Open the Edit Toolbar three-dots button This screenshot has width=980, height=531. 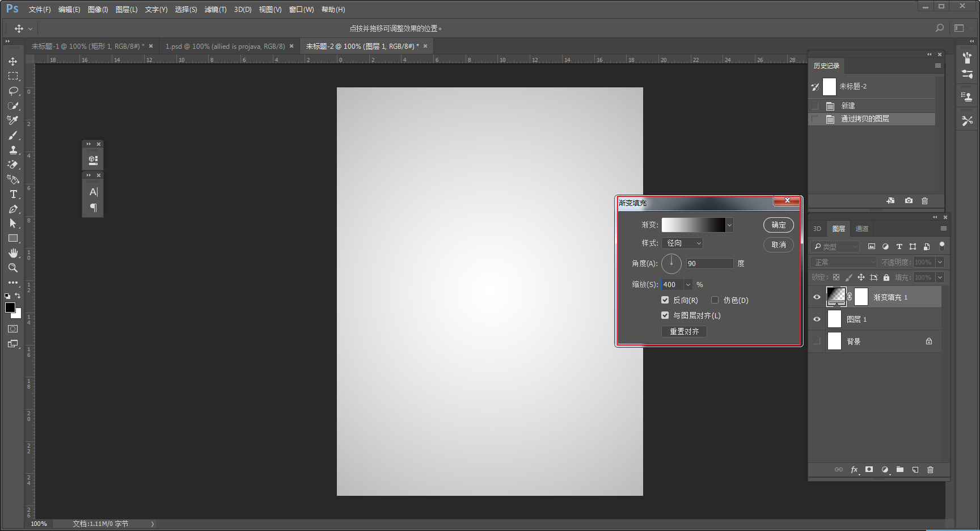(13, 283)
